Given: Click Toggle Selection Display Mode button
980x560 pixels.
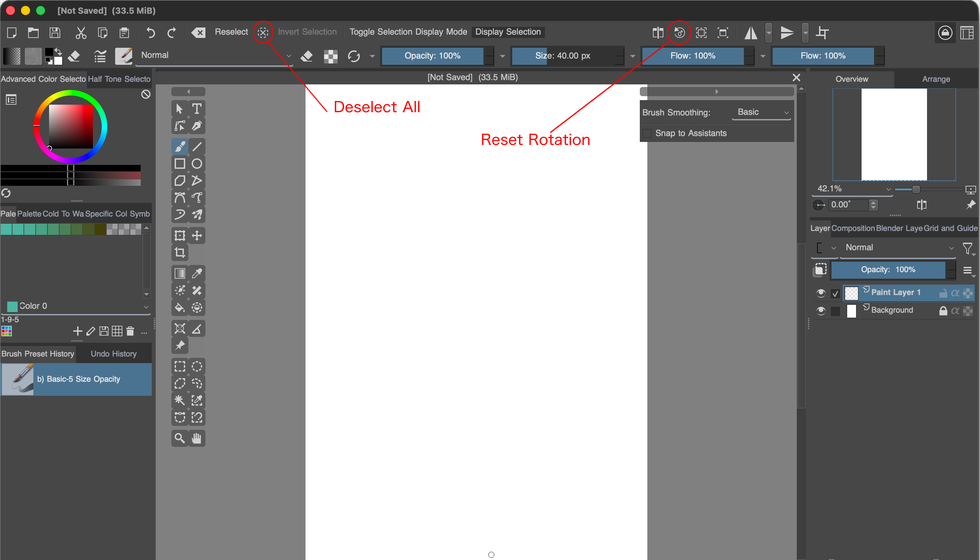Looking at the screenshot, I should coord(408,32).
